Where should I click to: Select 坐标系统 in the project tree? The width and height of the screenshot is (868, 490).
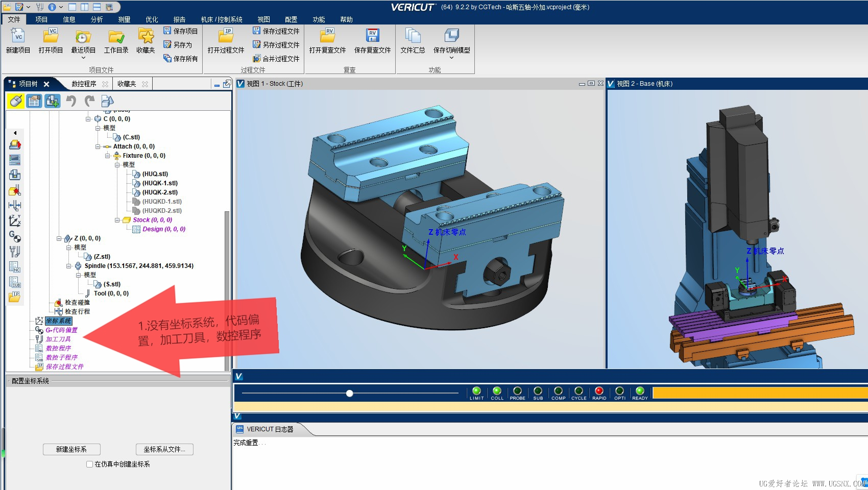coord(58,321)
